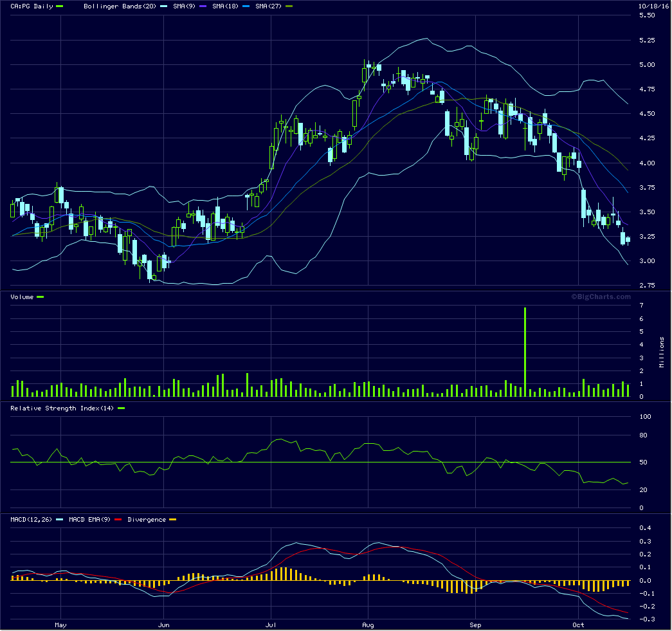Click the 50 on the RSI axis
Screen dimensions: 672x631
(x=643, y=462)
